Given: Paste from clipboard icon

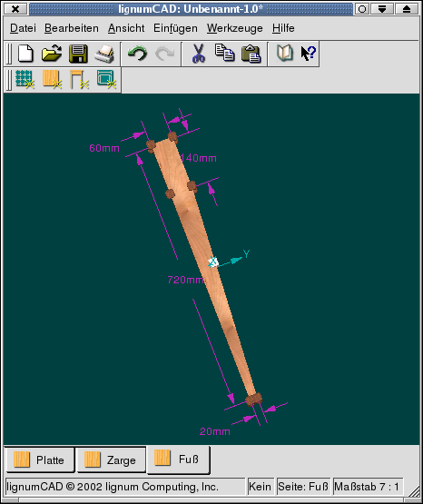Looking at the screenshot, I should [x=251, y=54].
